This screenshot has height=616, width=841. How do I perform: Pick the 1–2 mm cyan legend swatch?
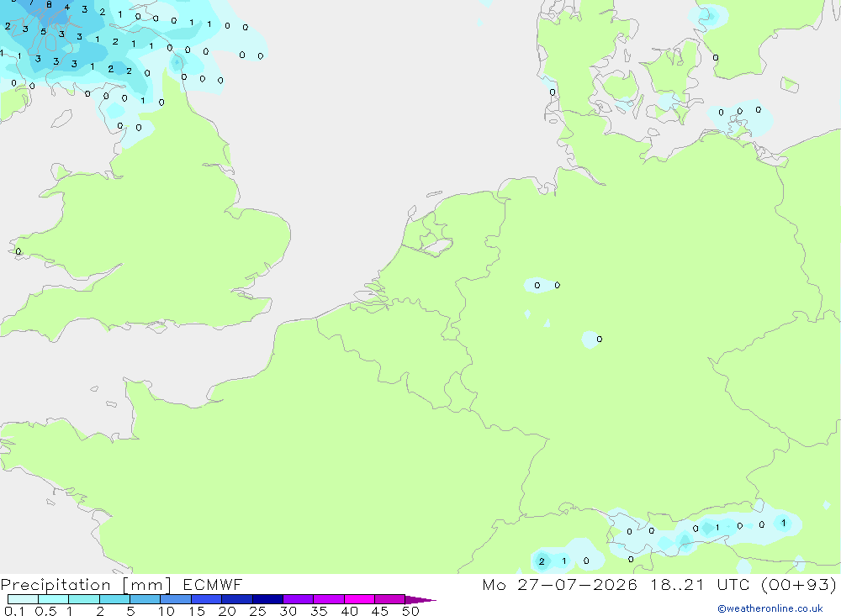[84, 599]
